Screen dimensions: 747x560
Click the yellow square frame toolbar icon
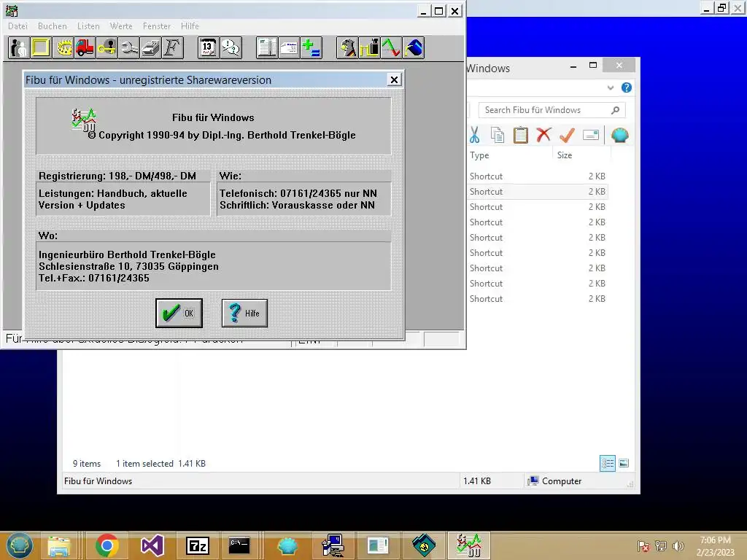pyautogui.click(x=41, y=47)
